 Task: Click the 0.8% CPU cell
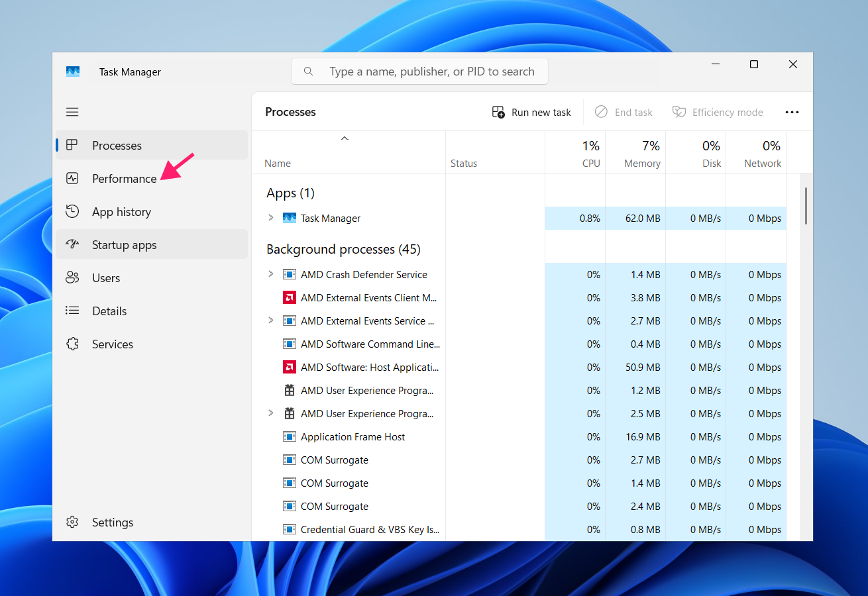(575, 218)
